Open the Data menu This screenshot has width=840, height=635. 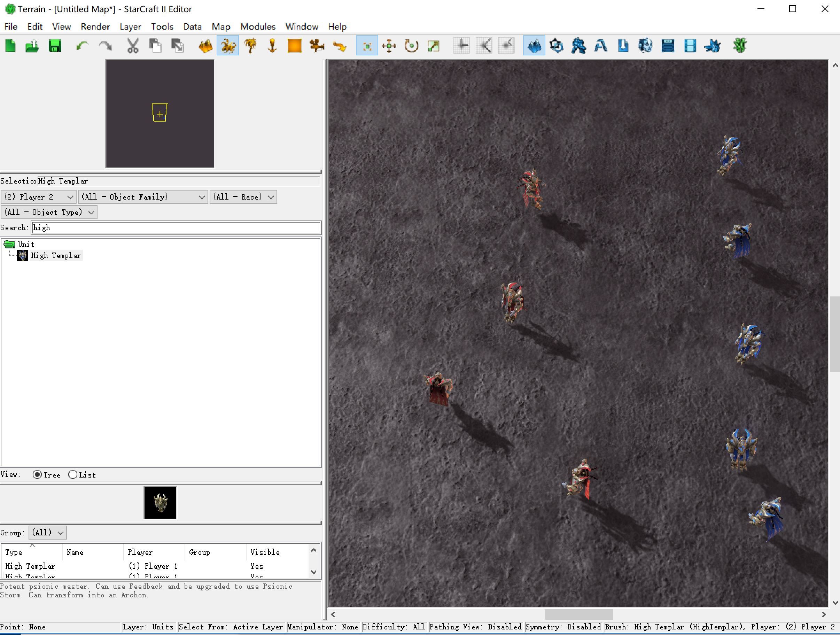tap(192, 26)
